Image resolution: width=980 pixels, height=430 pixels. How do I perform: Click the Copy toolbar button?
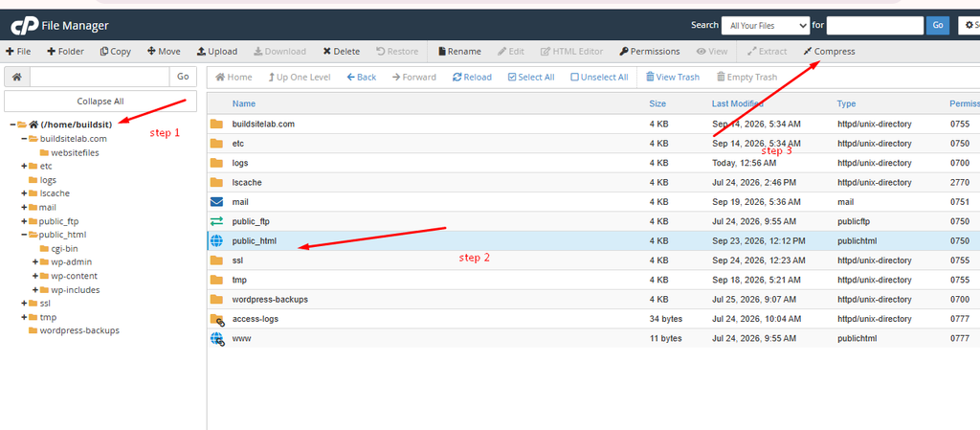click(x=115, y=52)
